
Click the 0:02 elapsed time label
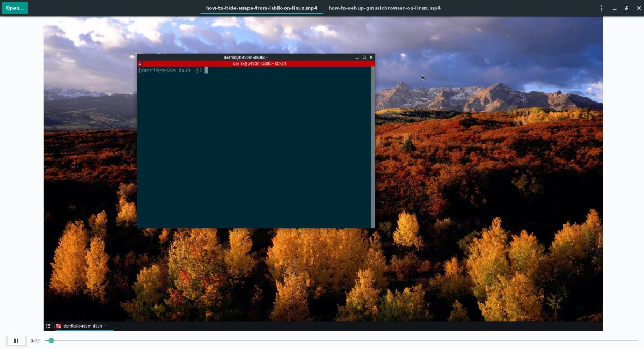pyautogui.click(x=35, y=340)
